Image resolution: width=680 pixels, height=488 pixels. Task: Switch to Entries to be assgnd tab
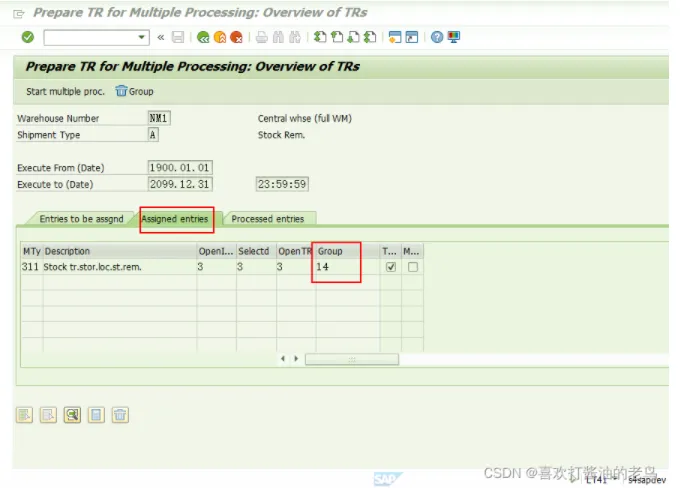[81, 219]
